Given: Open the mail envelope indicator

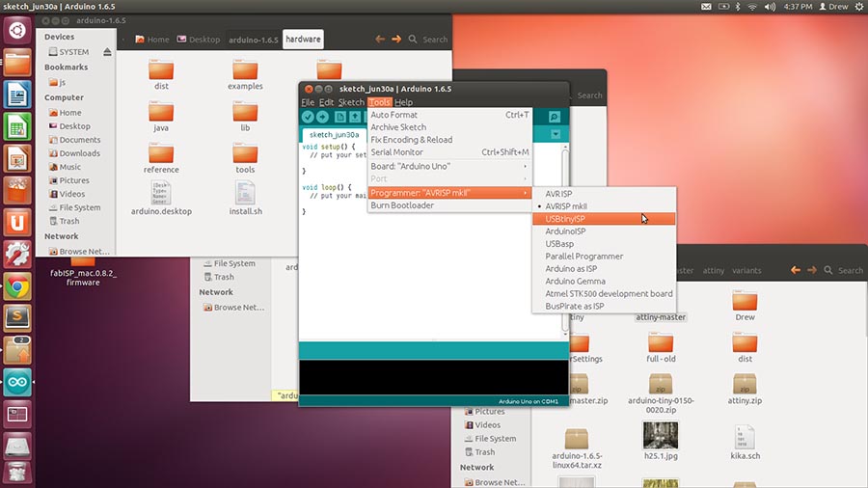Looking at the screenshot, I should pyautogui.click(x=706, y=7).
